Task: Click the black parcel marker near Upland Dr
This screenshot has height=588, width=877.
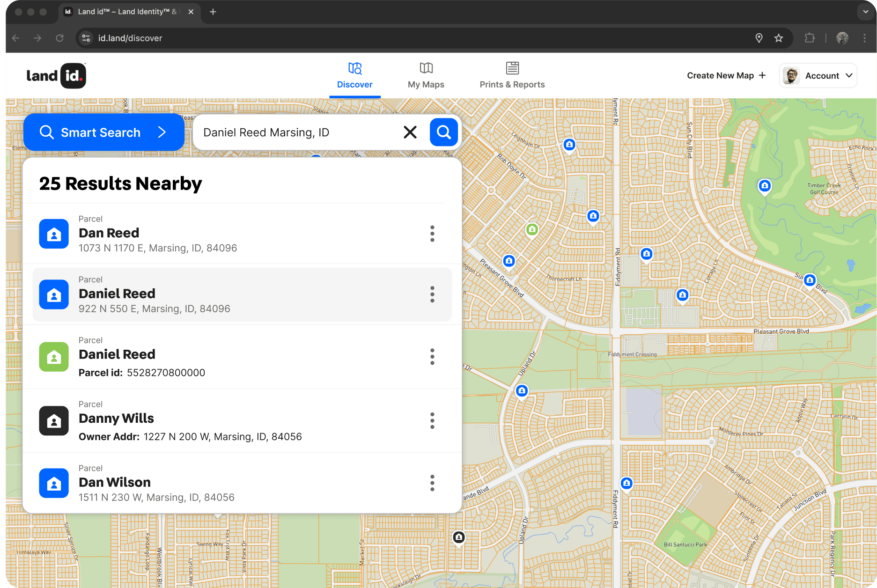Action: (x=459, y=537)
